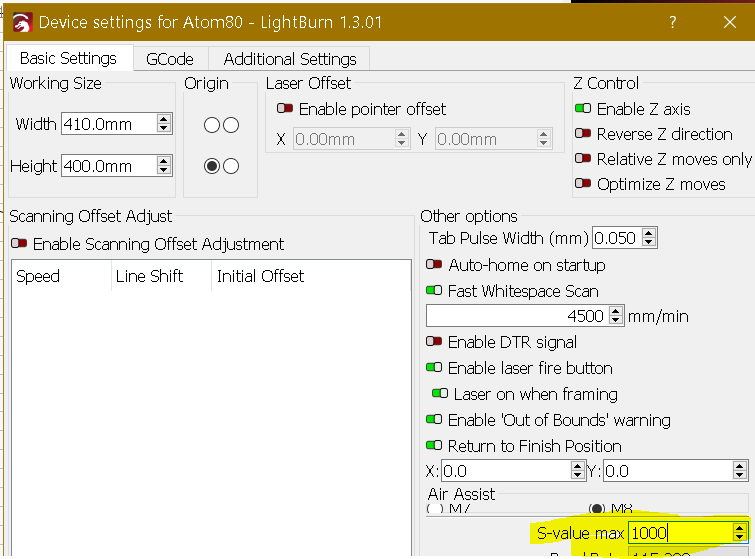Adjust the whitespace speed spinner arrows
Image resolution: width=755 pixels, height=559 pixels.
click(x=616, y=316)
